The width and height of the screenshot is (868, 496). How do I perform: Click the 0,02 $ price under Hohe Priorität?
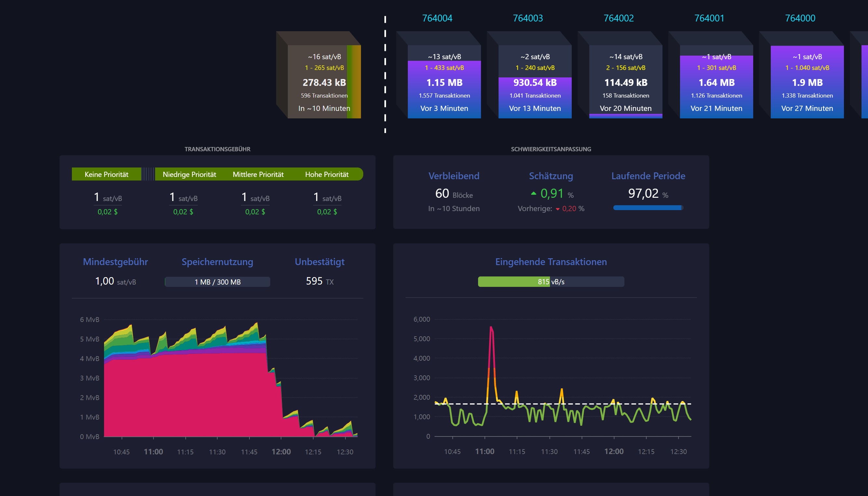click(327, 212)
